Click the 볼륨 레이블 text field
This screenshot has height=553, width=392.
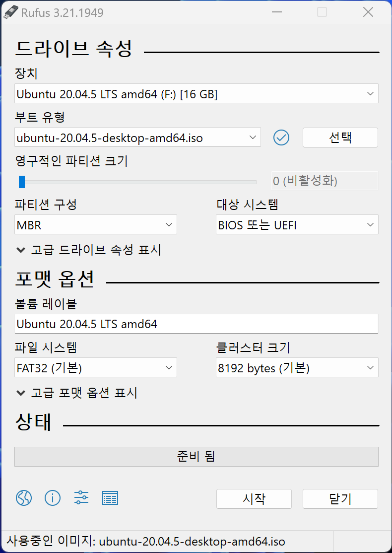click(196, 324)
